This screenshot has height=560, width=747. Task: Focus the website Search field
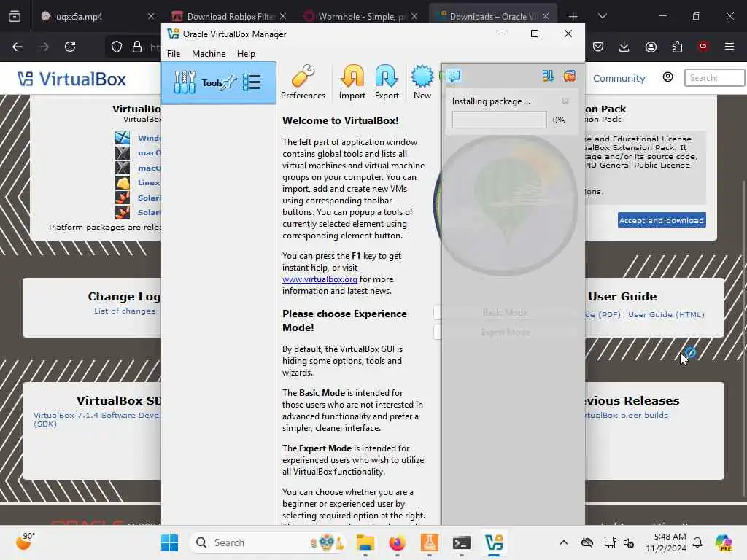pos(715,77)
